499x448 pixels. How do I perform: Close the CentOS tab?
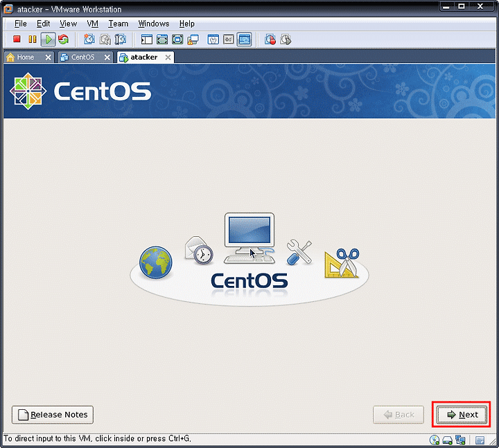107,57
